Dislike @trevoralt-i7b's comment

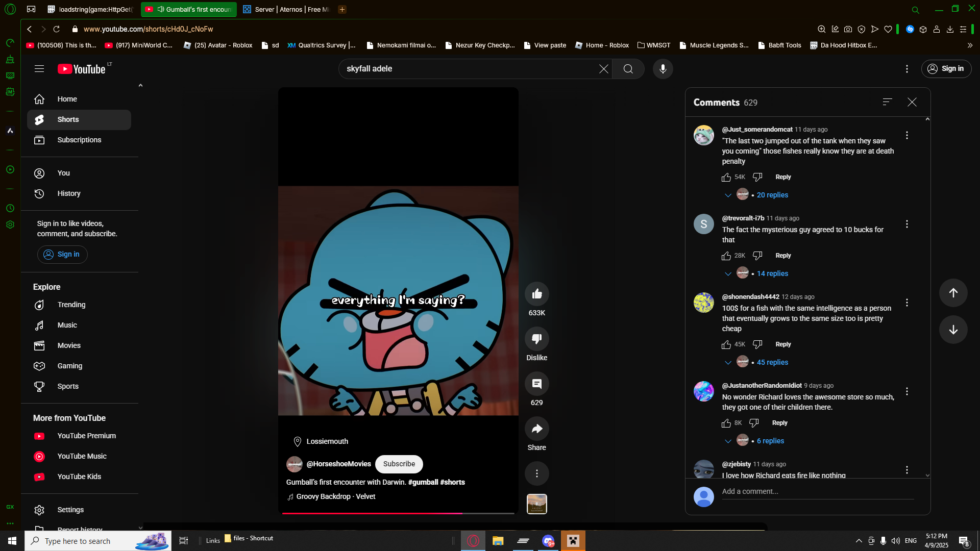click(757, 256)
